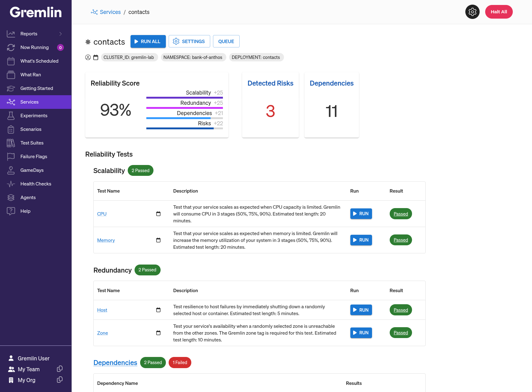Click the Risks score progress bar
The width and height of the screenshot is (532, 392).
point(184,128)
